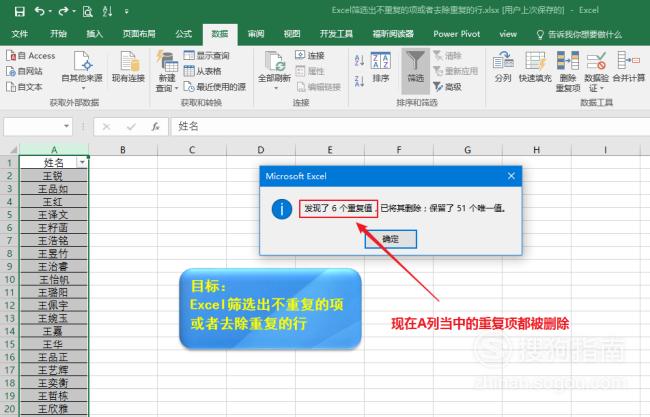Click the Save icon in quick access toolbar
Image resolution: width=650 pixels, height=417 pixels.
19,11
